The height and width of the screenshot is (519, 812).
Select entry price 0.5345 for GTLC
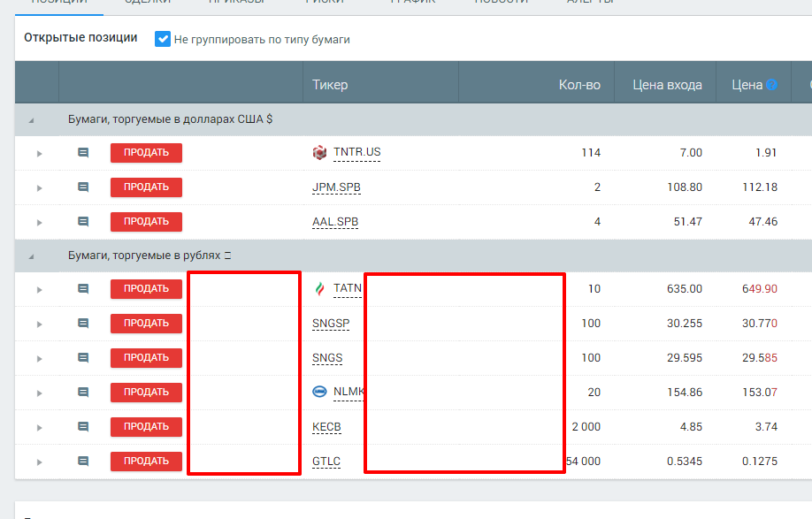tap(685, 461)
